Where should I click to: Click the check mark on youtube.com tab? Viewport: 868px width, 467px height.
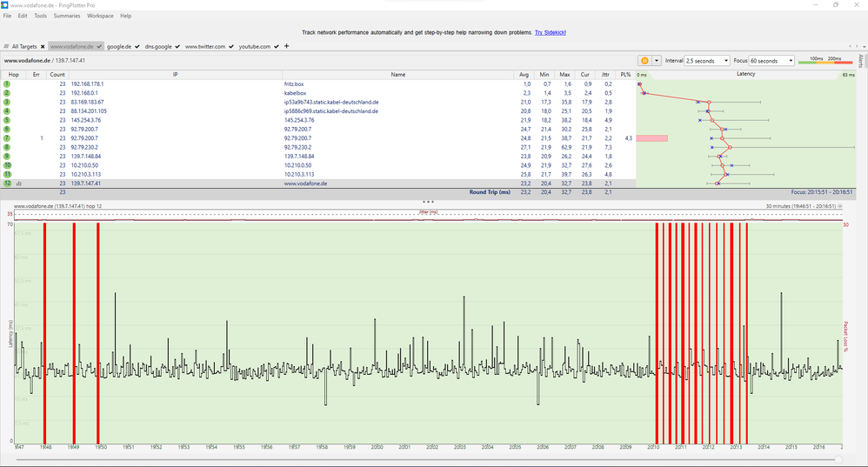point(277,46)
